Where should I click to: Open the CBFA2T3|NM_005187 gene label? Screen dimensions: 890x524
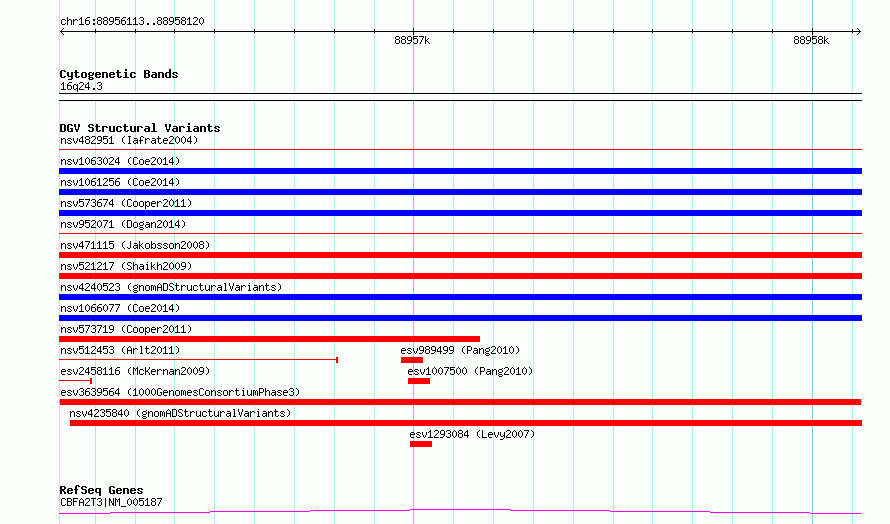pyautogui.click(x=111, y=502)
